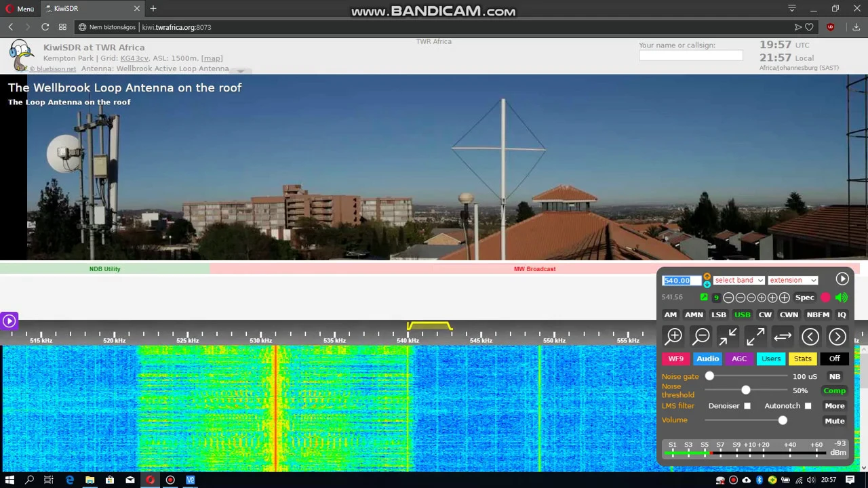This screenshot has width=868, height=488.
Task: Switch to NBFM mode
Action: pos(818,314)
